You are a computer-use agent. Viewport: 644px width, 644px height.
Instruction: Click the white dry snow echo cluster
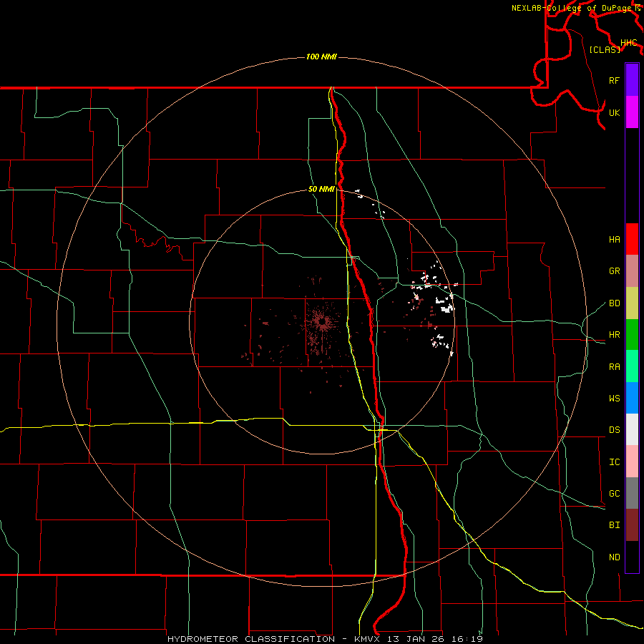[445, 306]
